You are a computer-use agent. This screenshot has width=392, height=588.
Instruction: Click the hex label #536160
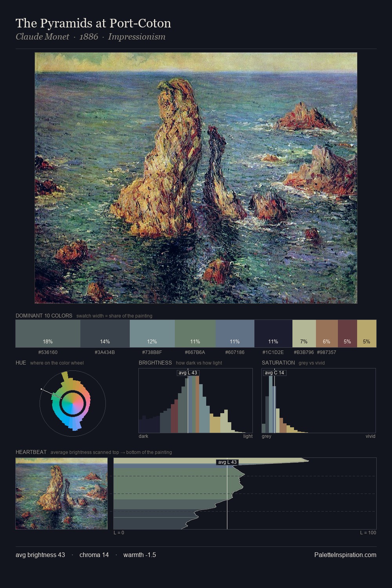48,352
